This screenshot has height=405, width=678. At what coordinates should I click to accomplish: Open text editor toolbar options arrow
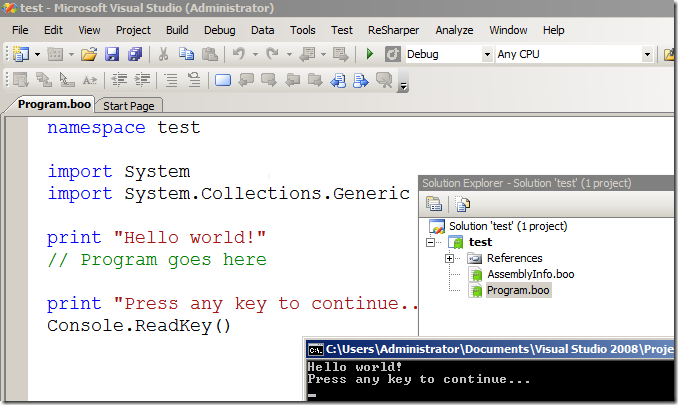point(403,86)
